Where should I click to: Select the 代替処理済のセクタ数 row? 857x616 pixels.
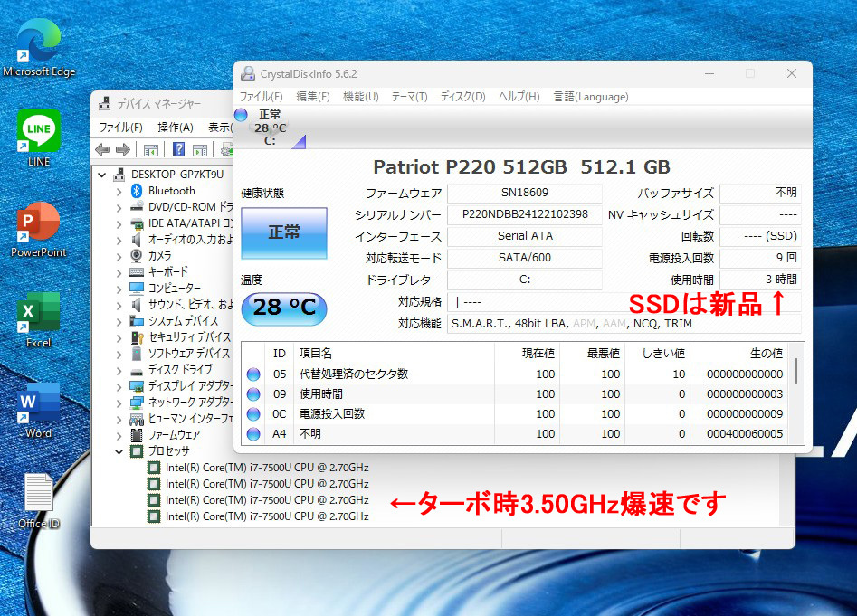(x=517, y=374)
